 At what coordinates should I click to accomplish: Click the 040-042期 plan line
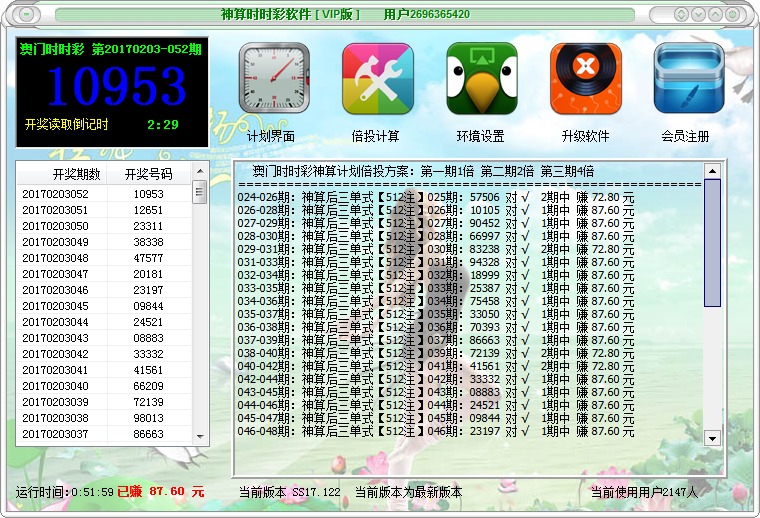coord(436,366)
